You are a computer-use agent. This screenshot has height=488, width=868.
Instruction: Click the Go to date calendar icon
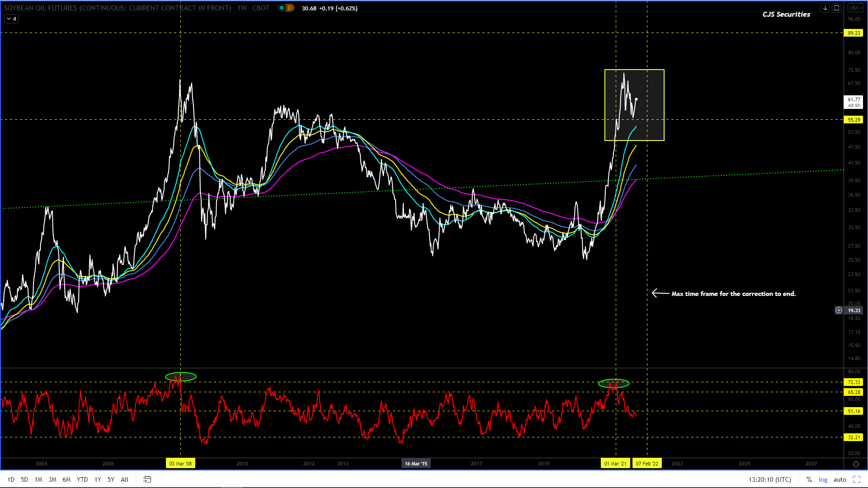(147, 479)
